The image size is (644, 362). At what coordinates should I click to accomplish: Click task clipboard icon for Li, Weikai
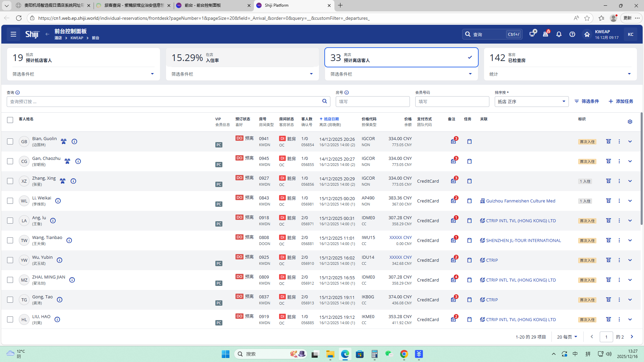click(469, 201)
